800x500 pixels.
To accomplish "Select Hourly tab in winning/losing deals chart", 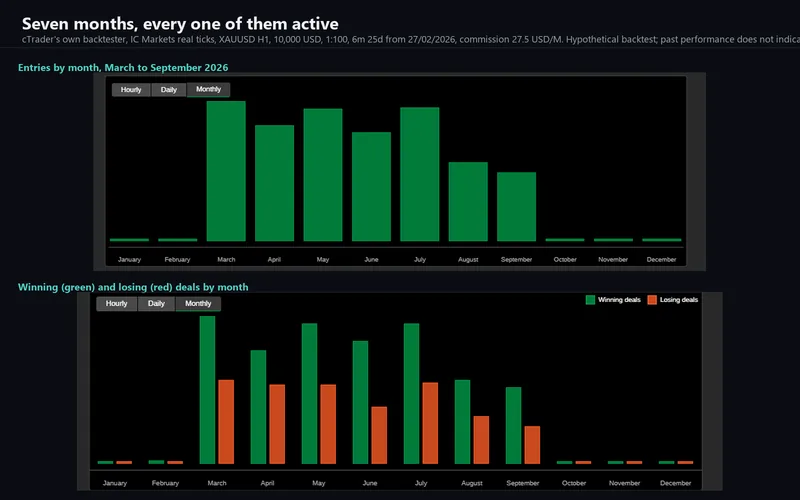I will point(116,304).
